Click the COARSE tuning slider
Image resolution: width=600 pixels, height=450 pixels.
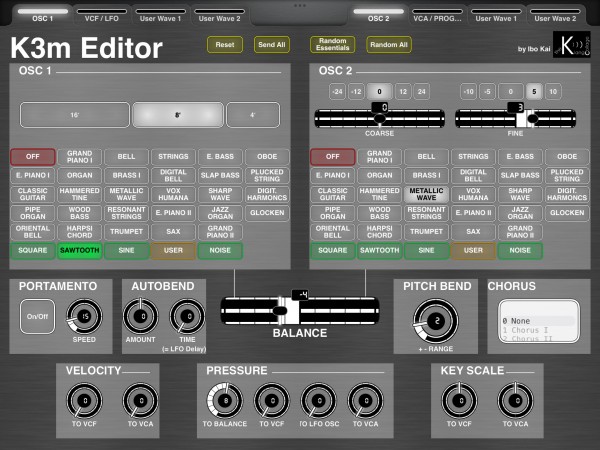[380, 118]
